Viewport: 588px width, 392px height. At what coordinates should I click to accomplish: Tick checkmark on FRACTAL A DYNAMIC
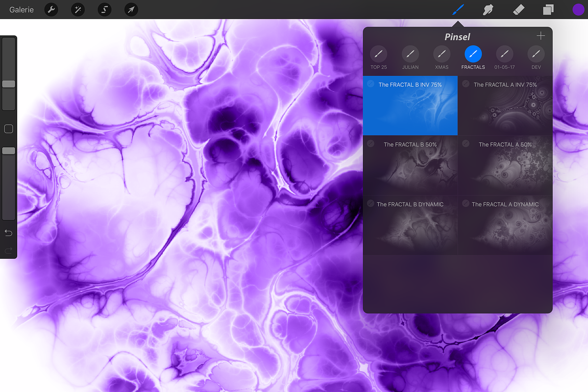[465, 203]
